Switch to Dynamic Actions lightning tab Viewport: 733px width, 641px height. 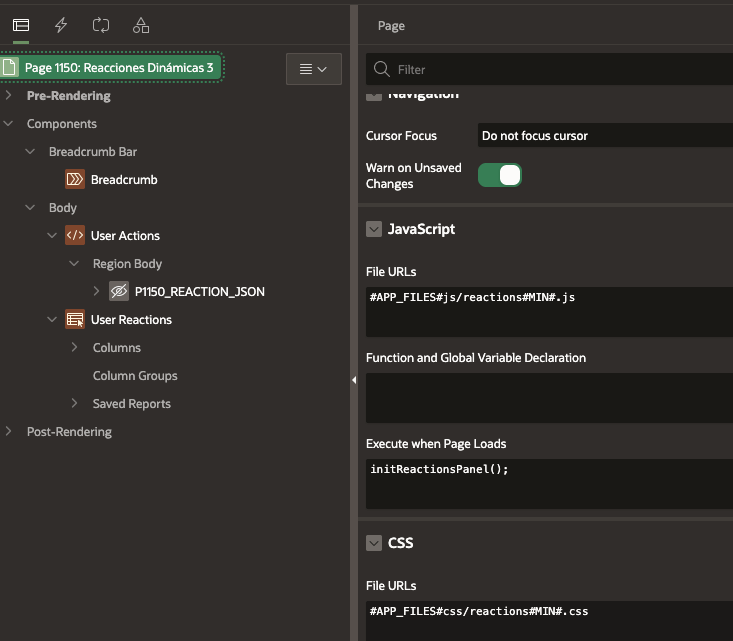coord(61,25)
